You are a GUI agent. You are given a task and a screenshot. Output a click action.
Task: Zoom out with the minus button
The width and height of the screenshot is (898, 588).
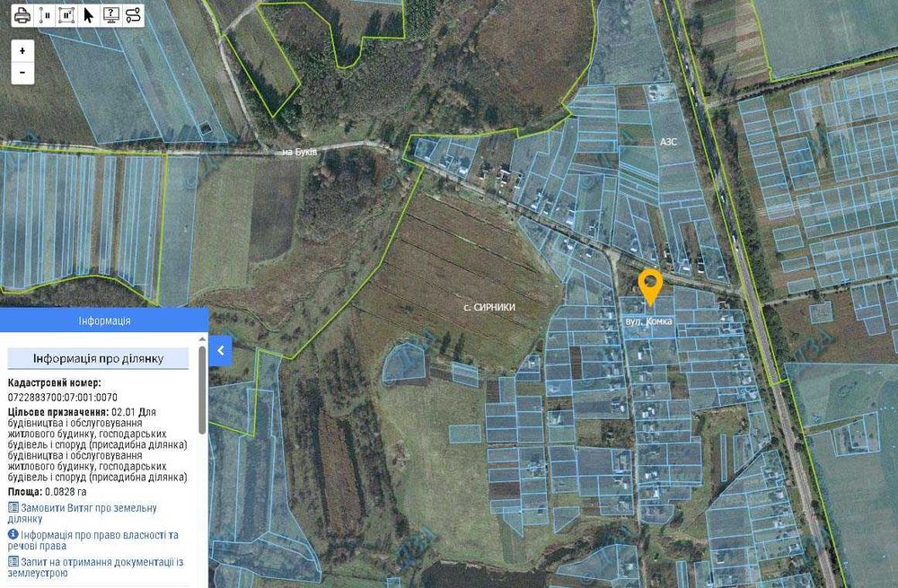pos(22,73)
